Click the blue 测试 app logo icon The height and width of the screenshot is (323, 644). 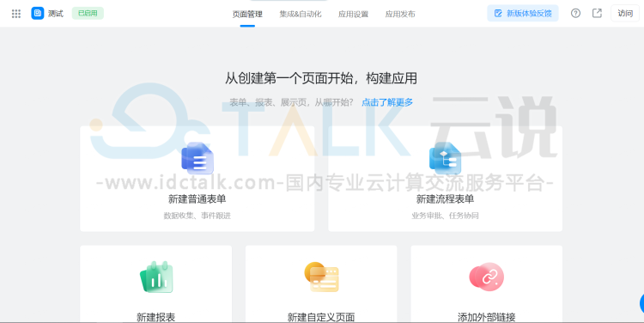38,13
